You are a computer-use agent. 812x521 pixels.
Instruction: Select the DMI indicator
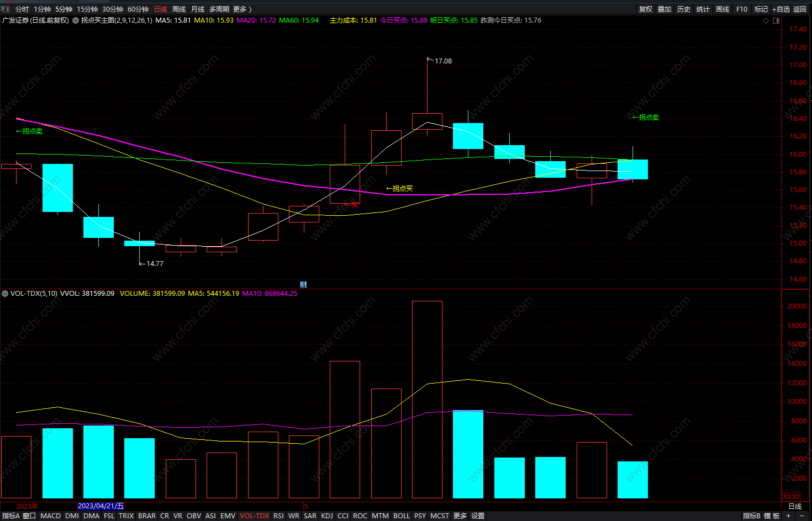tap(72, 516)
